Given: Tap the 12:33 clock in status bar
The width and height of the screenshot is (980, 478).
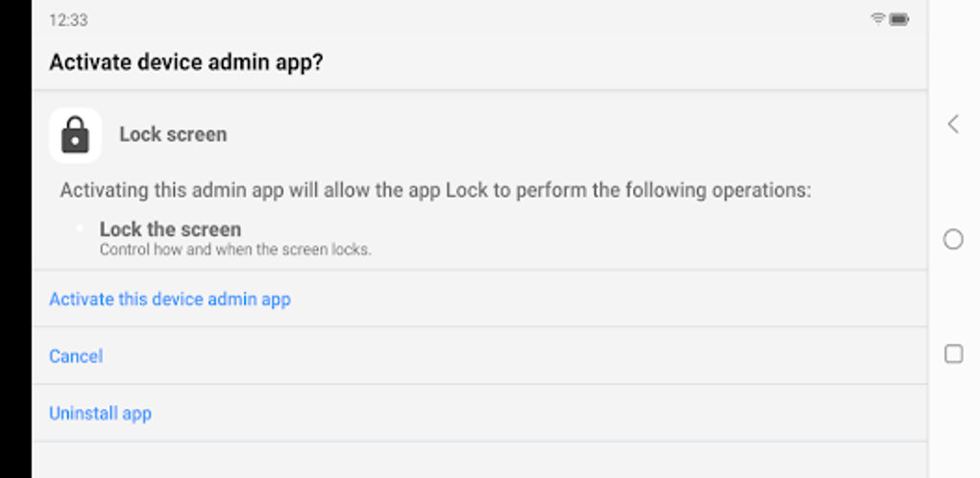Looking at the screenshot, I should pyautogui.click(x=68, y=19).
